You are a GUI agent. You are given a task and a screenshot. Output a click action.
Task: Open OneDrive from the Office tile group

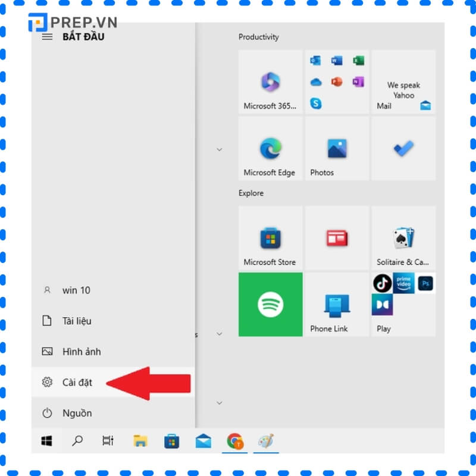pos(316,82)
